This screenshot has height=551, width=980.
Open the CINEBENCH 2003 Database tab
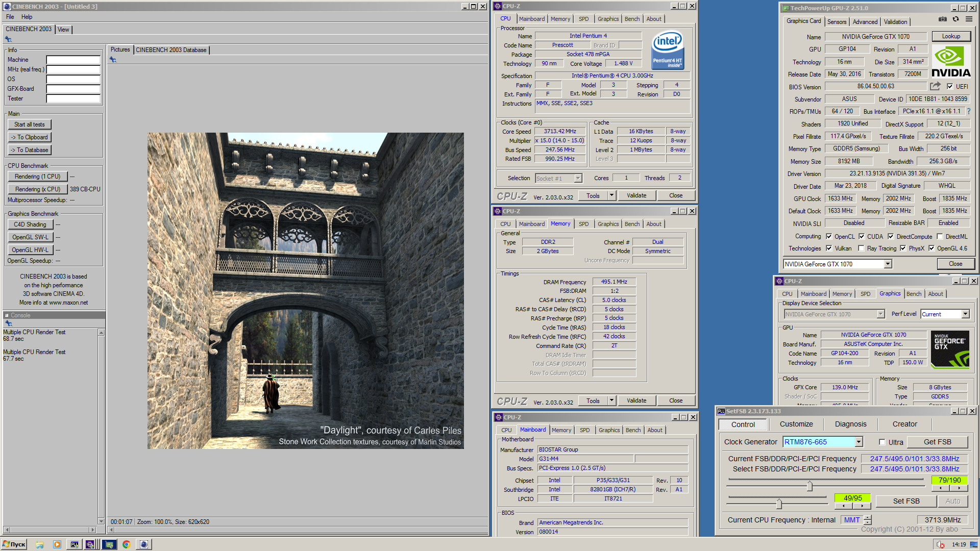coord(171,49)
